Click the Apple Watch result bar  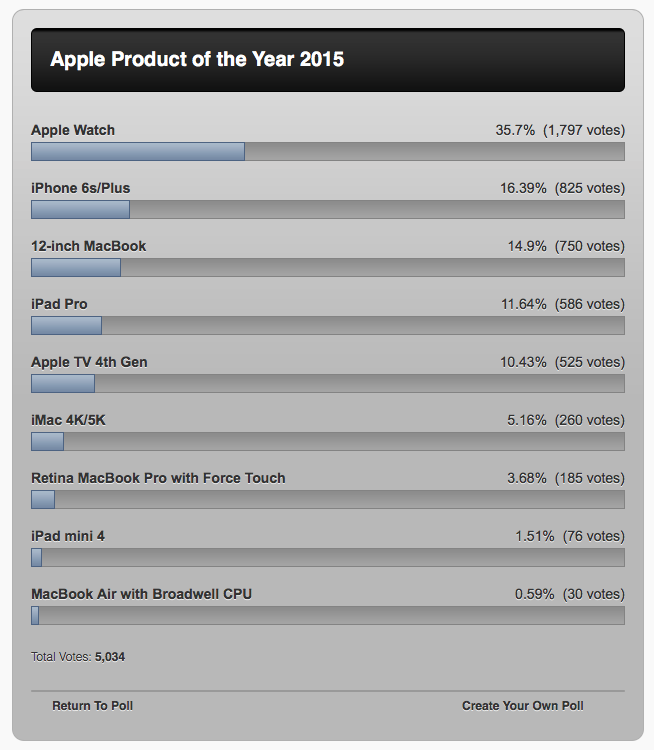click(328, 151)
